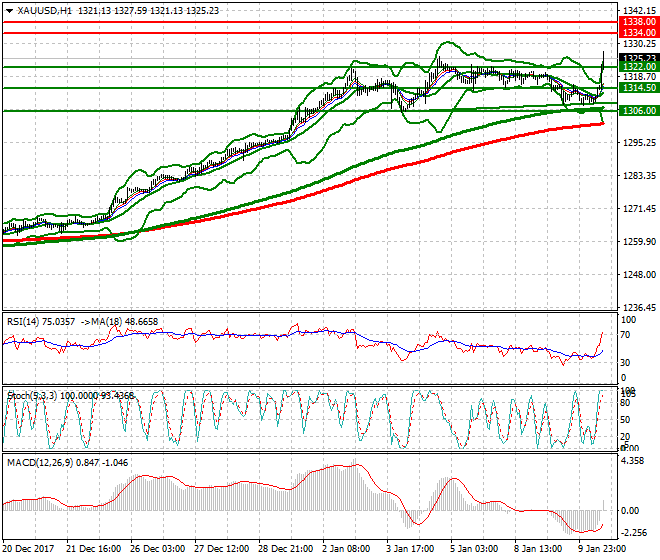Click the 21 Dec 16:00 time label
Viewport: 660px width, 560px height.
pos(93,549)
